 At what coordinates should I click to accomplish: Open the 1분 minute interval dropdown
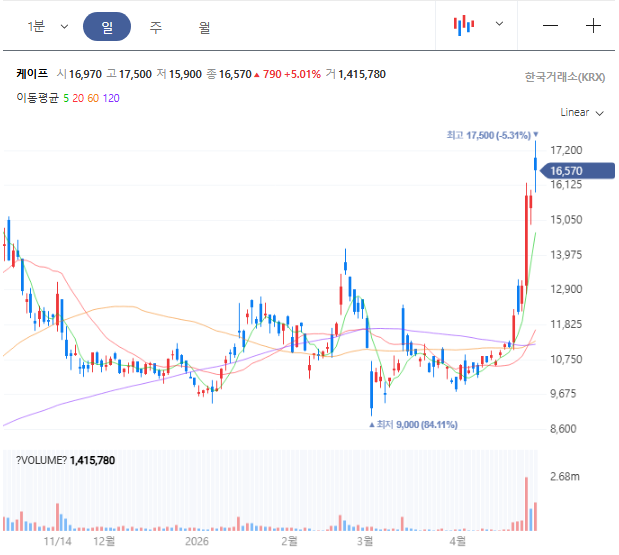[x=47, y=26]
